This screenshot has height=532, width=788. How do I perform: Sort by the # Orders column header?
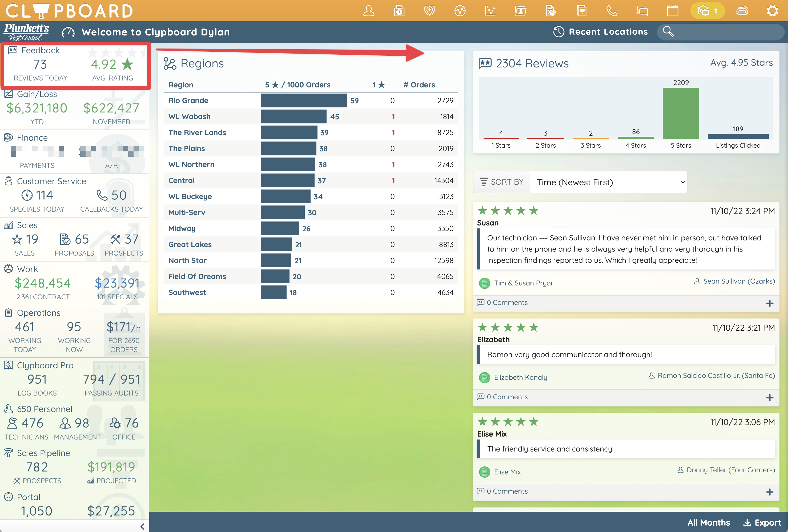coord(419,85)
